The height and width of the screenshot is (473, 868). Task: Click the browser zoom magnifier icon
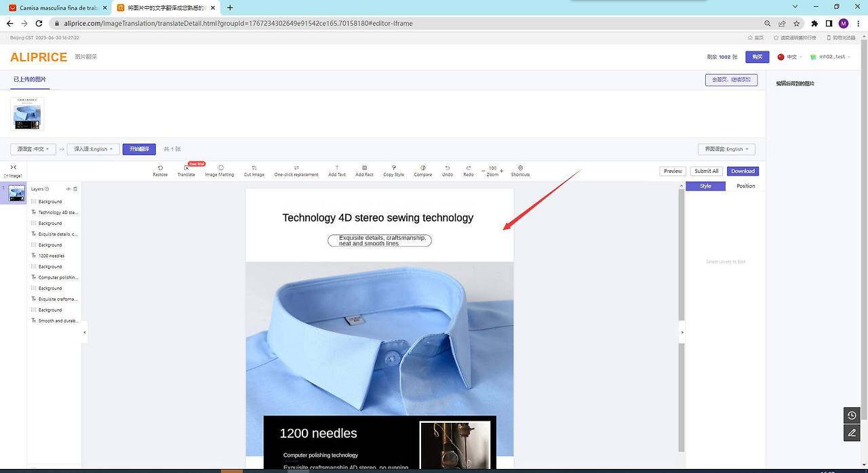tap(768, 23)
